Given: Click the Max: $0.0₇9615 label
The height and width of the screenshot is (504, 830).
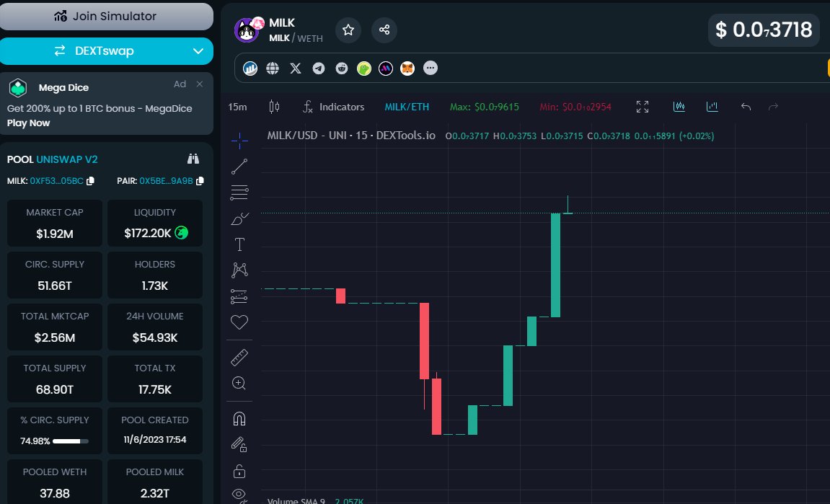Looking at the screenshot, I should (x=485, y=107).
